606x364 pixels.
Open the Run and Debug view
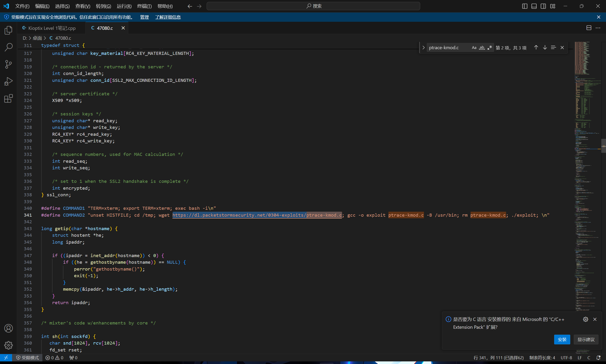8,81
